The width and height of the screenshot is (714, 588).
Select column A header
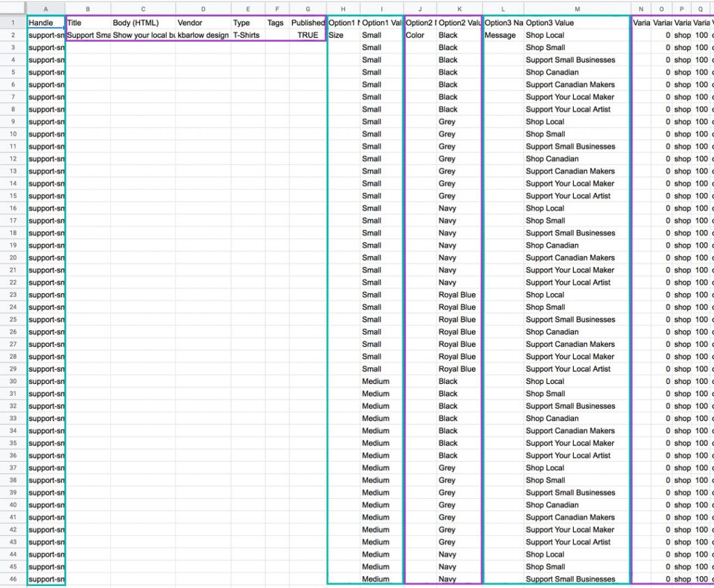coord(46,8)
